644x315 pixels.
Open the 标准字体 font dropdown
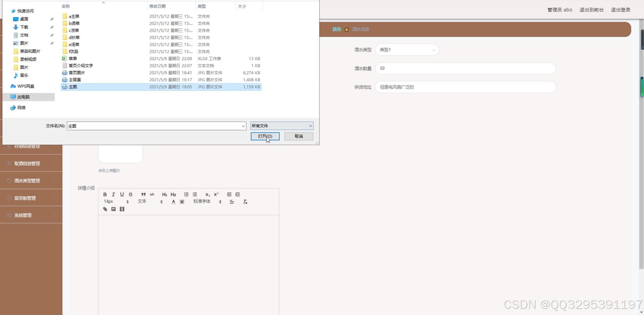click(x=207, y=202)
